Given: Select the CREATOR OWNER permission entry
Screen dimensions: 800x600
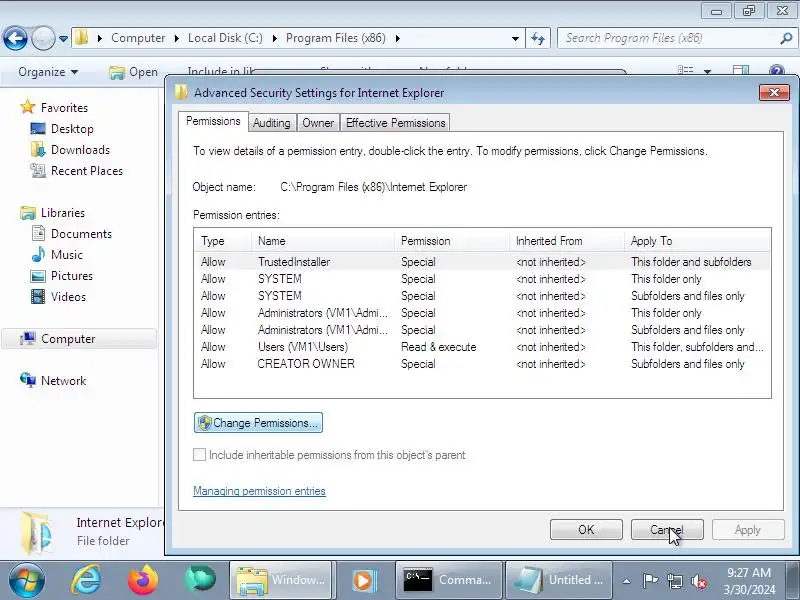Looking at the screenshot, I should coord(482,364).
